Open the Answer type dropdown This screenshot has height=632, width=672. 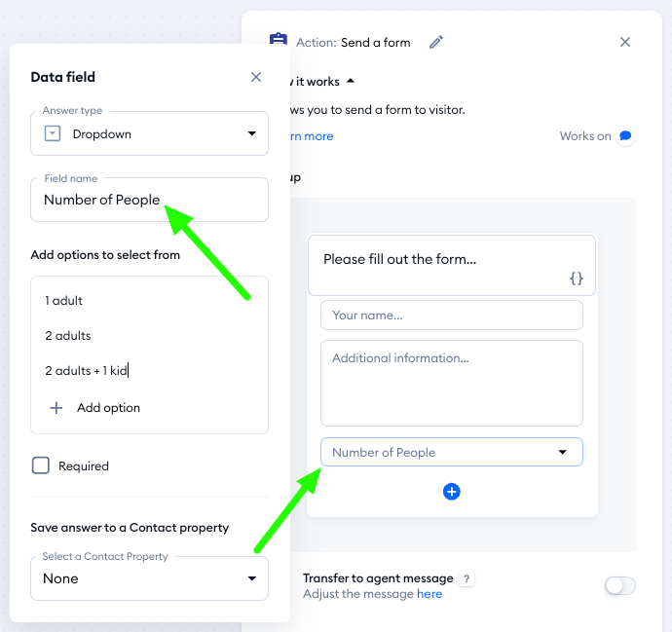tap(149, 133)
